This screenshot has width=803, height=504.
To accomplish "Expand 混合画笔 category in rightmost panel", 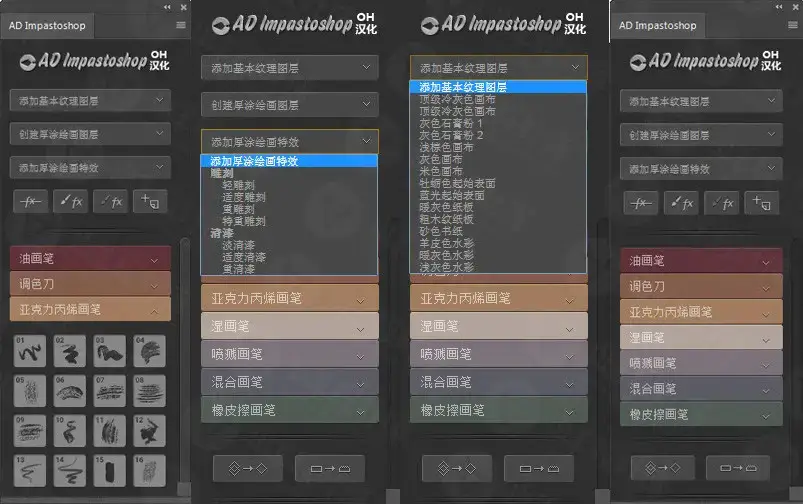I will pyautogui.click(x=701, y=389).
